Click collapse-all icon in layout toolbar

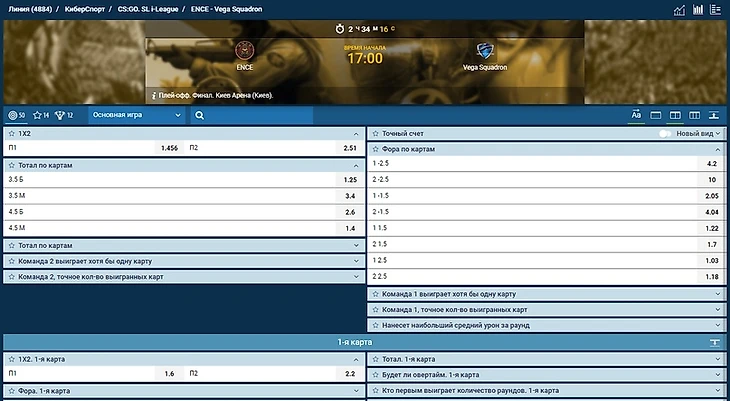(715, 115)
